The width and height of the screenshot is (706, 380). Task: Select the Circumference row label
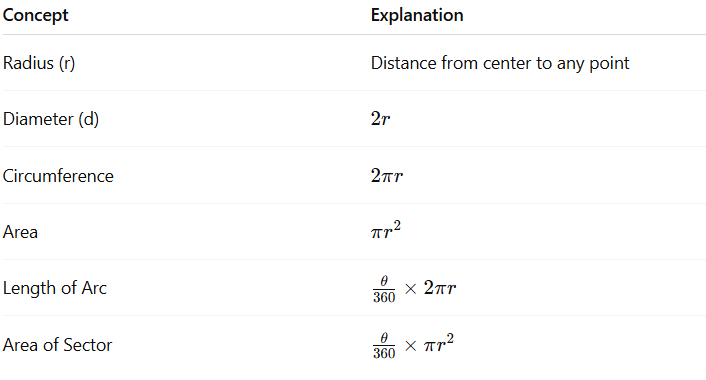tap(58, 176)
